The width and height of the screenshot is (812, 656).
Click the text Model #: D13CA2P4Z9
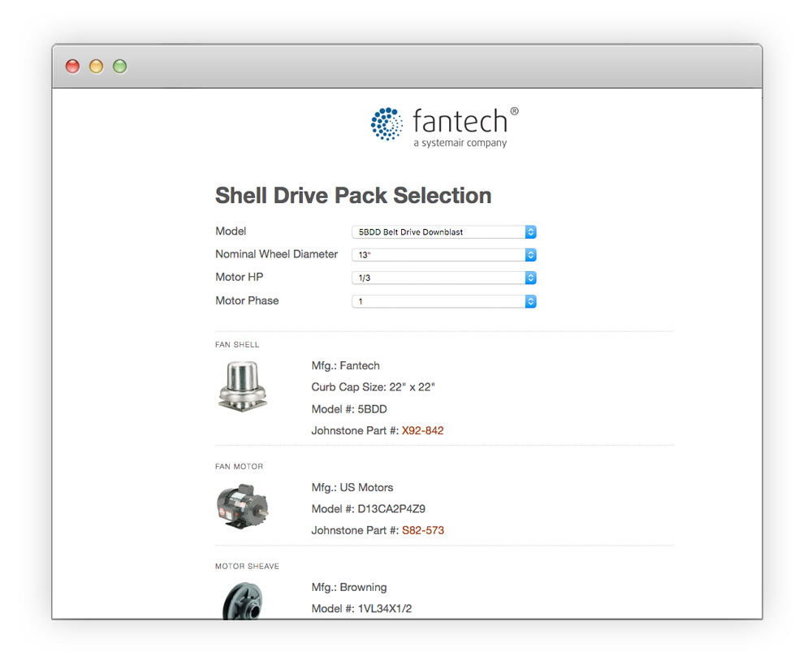(x=368, y=510)
